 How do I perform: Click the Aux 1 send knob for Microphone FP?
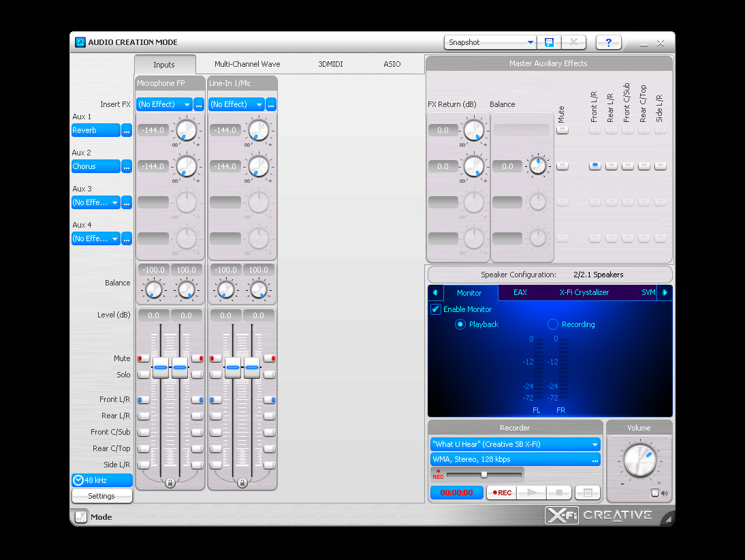click(x=187, y=130)
